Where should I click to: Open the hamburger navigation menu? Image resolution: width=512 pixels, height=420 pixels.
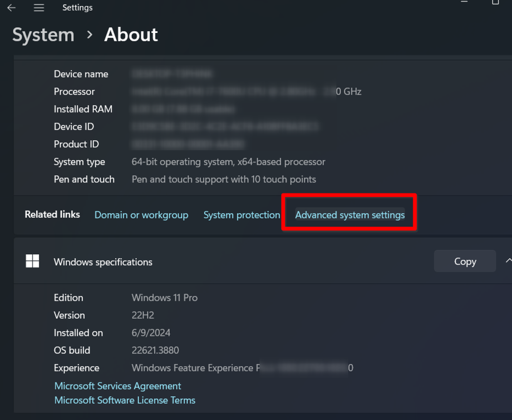pyautogui.click(x=39, y=8)
